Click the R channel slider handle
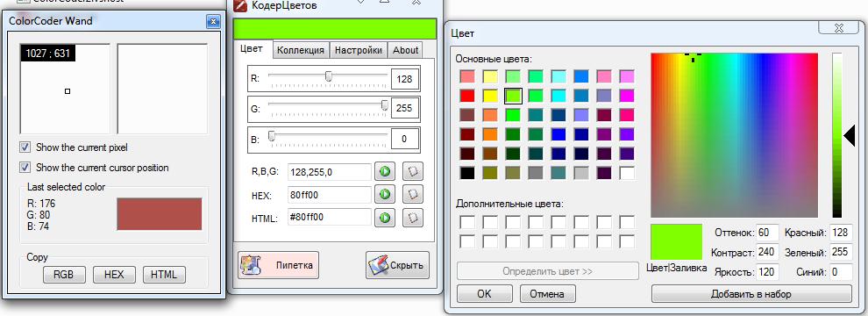The image size is (868, 316). 328,76
